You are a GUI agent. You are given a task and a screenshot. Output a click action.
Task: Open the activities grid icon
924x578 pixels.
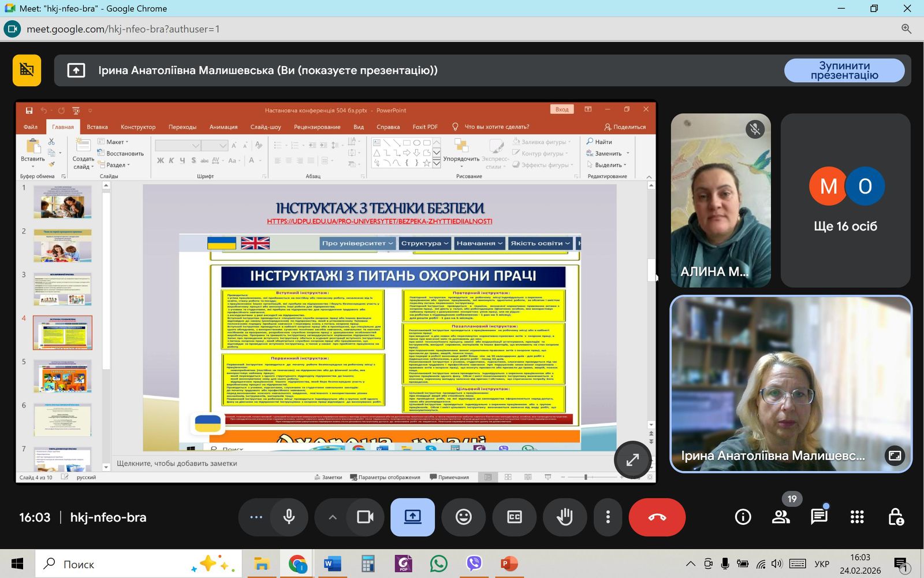coord(857,517)
